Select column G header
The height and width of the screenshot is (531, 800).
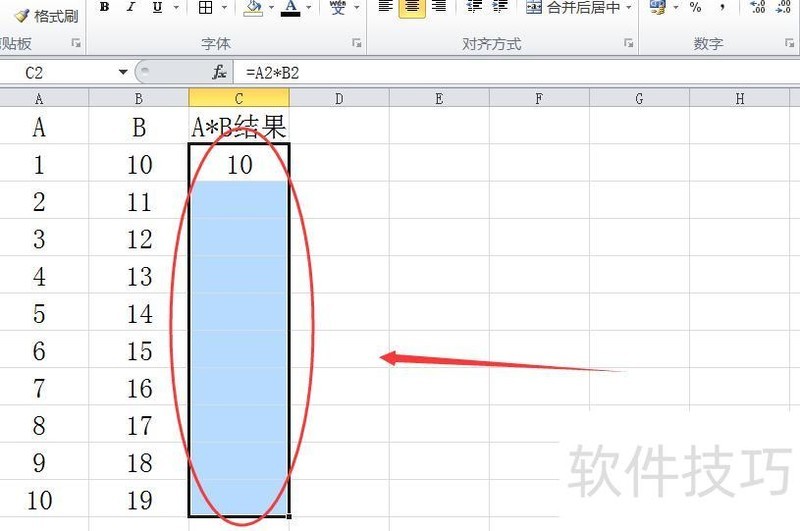point(639,98)
